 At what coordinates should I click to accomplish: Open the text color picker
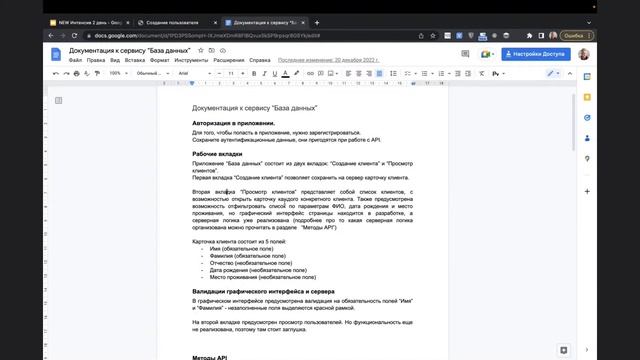285,73
